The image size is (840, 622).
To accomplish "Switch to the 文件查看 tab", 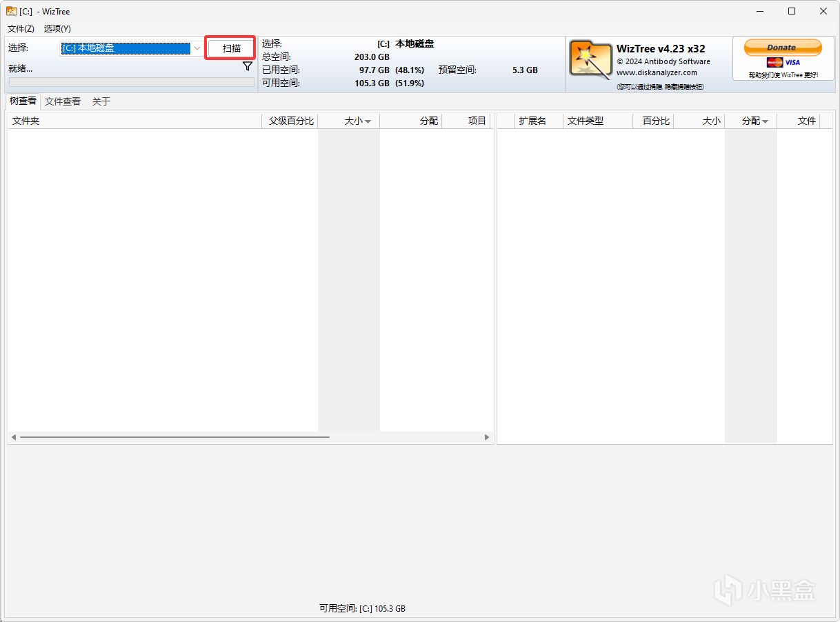I will click(63, 101).
